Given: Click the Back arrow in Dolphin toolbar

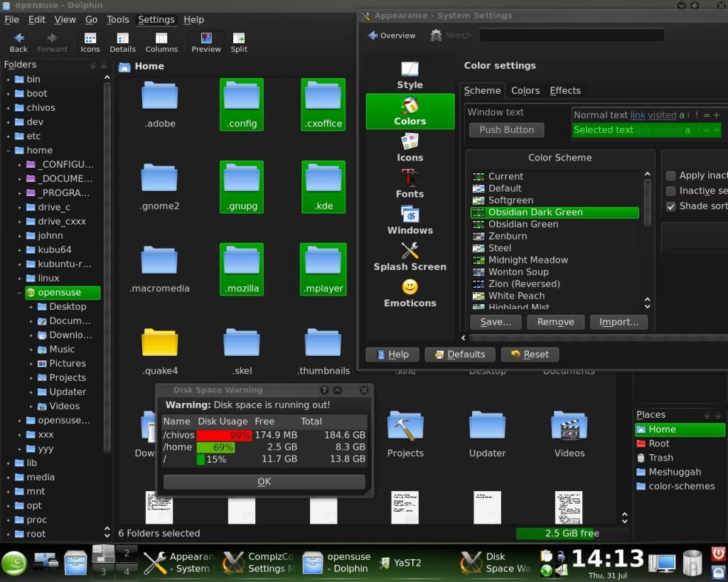Looking at the screenshot, I should [18, 42].
